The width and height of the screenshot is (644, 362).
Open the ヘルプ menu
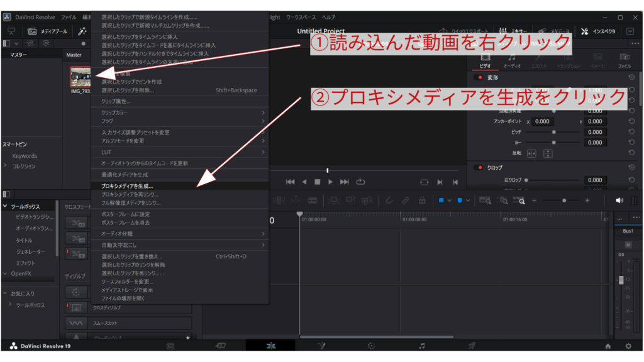click(x=328, y=17)
